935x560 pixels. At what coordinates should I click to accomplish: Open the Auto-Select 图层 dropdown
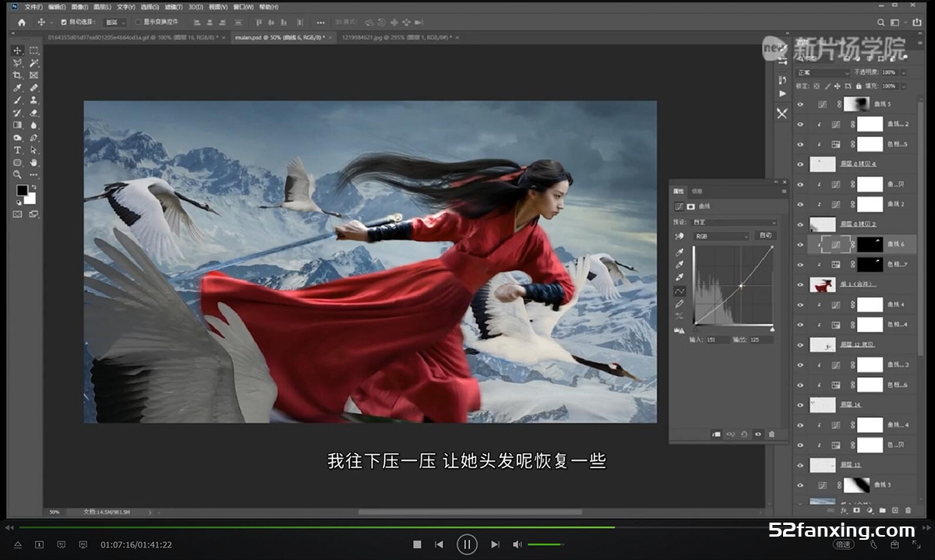click(x=115, y=23)
